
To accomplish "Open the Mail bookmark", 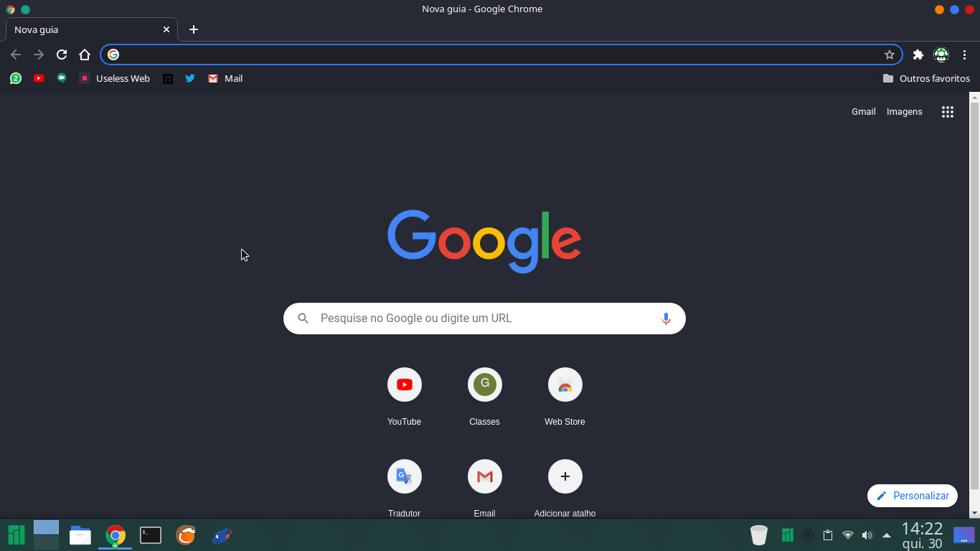I will pos(225,78).
